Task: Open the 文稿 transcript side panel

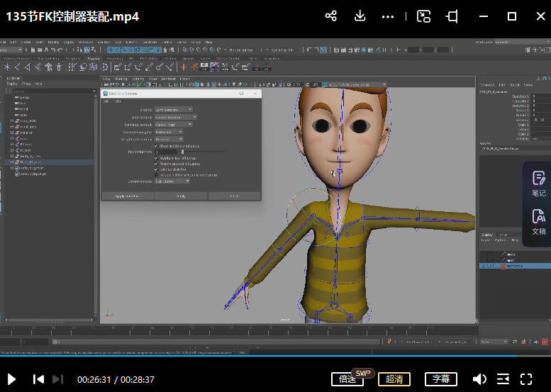Action: click(538, 222)
